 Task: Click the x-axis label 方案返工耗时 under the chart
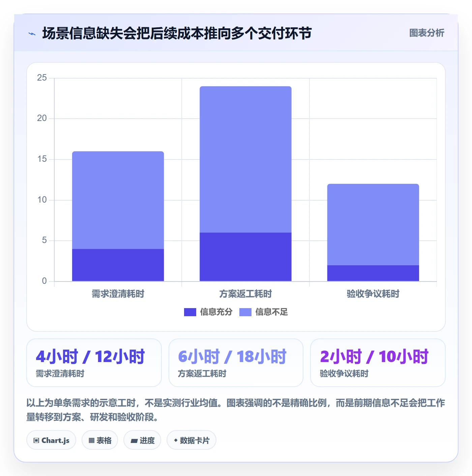(x=245, y=294)
